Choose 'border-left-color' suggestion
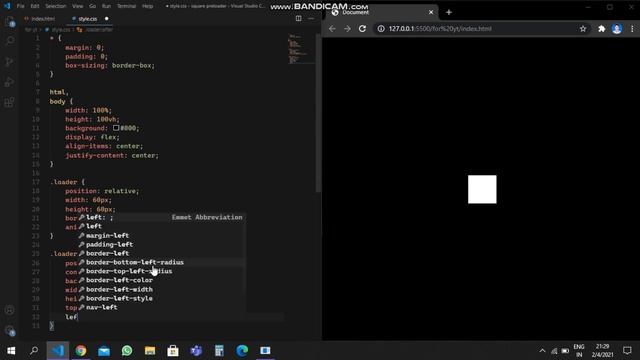Screen dimensions: 640x360 163,280
